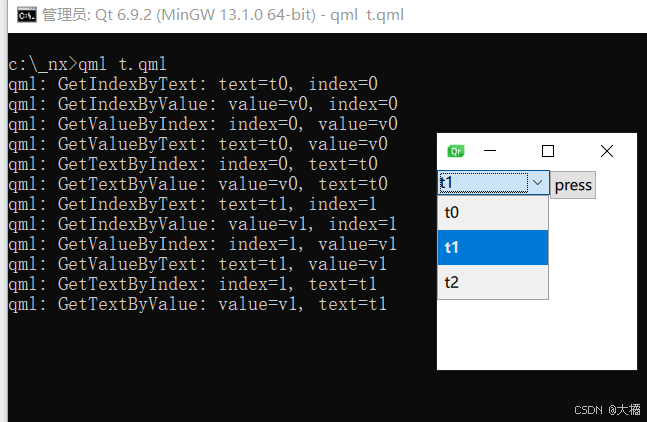Click 'GetValueByText: text=t0, value=v0' line
Screen dimensions: 647x422
pyautogui.click(x=198, y=144)
